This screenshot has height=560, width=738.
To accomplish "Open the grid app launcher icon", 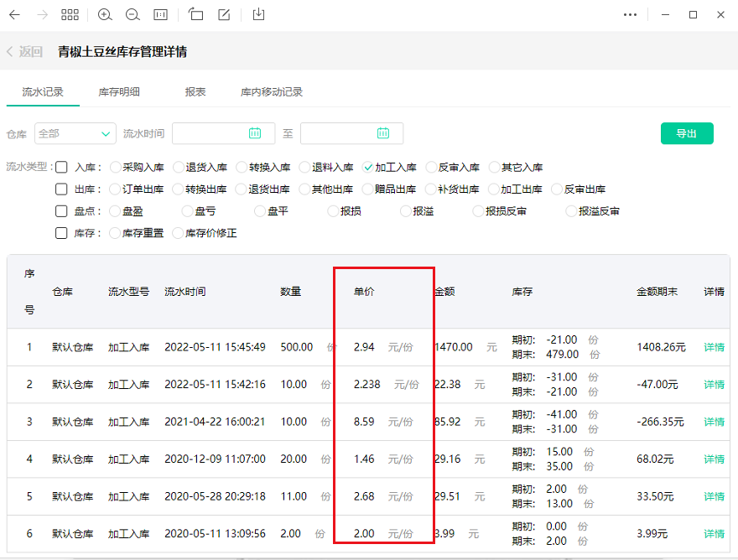I will [x=70, y=14].
